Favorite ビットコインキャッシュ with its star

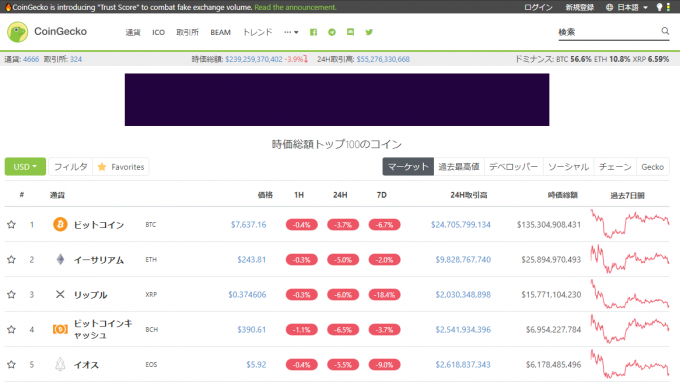[11, 330]
